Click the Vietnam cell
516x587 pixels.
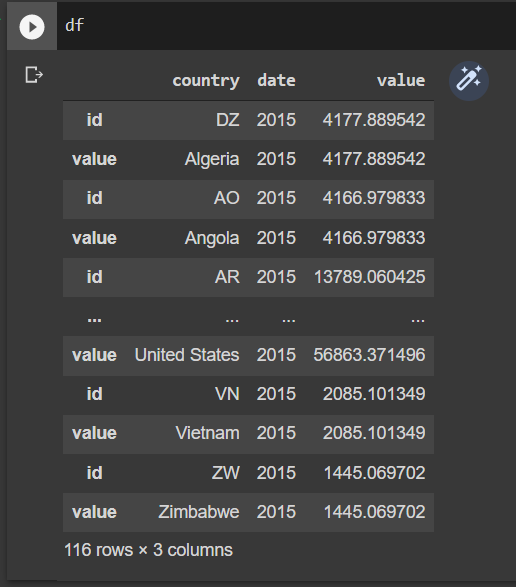click(x=207, y=433)
